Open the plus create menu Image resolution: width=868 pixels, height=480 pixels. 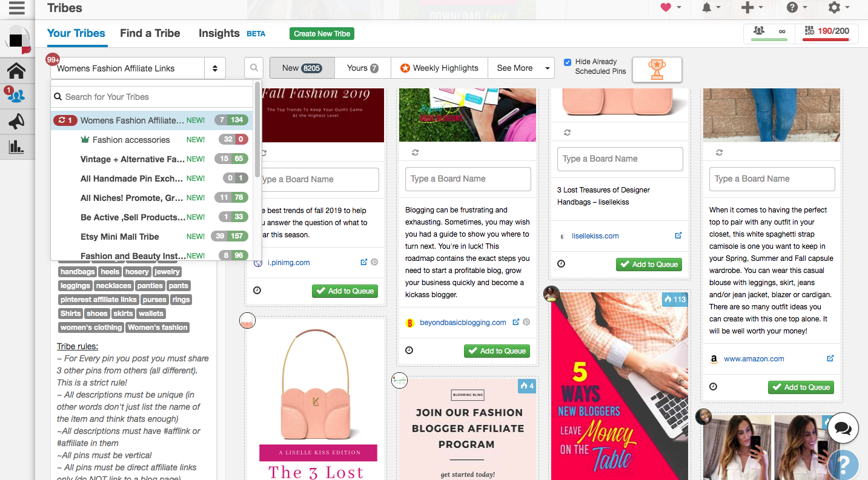click(752, 8)
